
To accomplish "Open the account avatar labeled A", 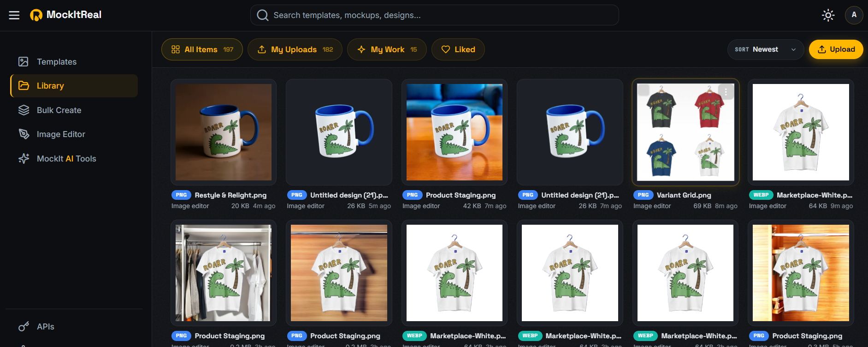I will [854, 15].
